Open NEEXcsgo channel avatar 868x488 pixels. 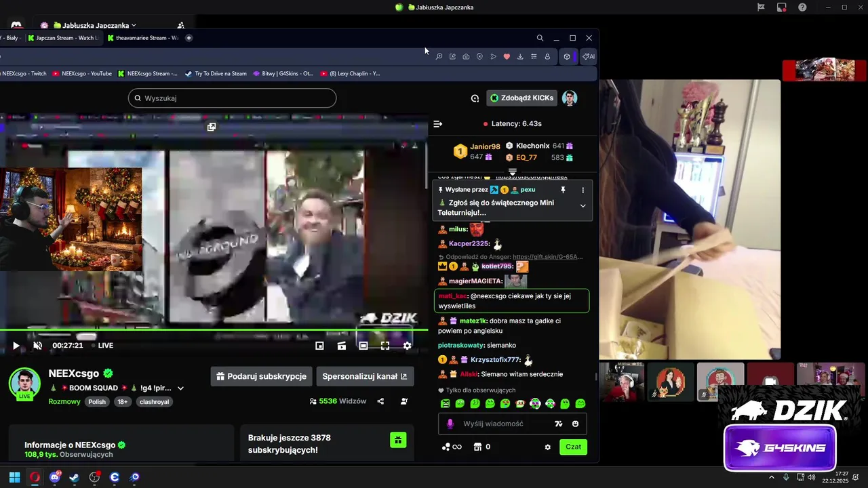coord(24,384)
